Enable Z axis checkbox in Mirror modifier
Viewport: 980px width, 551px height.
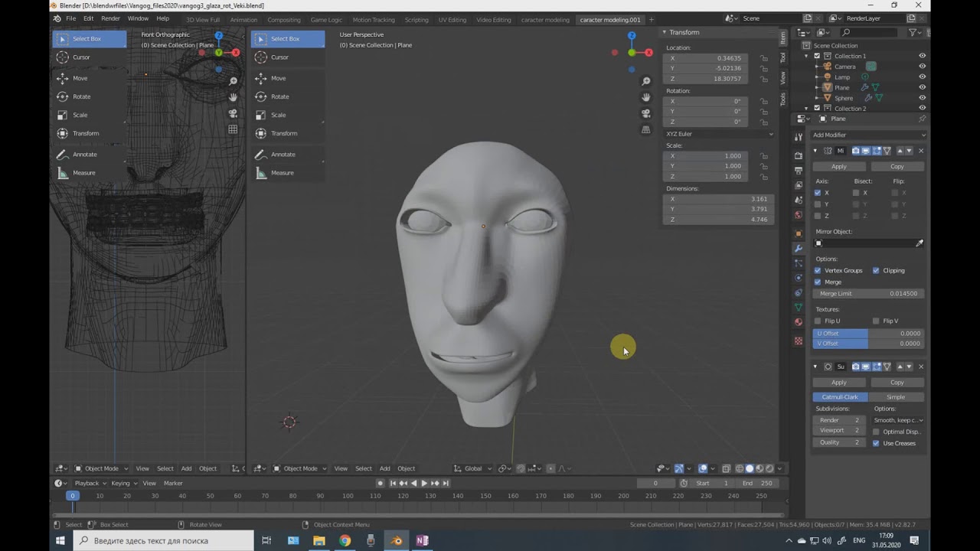coord(818,216)
